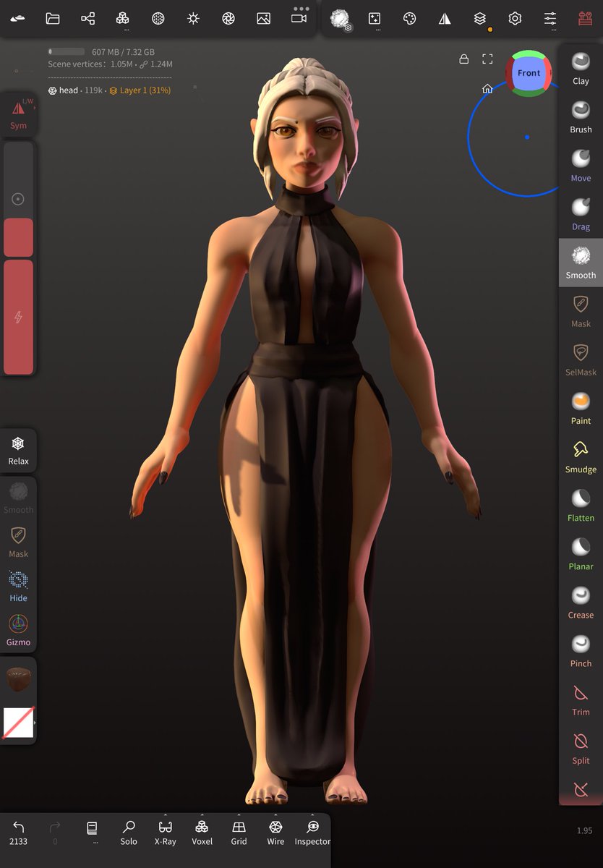This screenshot has height=868, width=603.
Task: Expand the arrow beside the alpha swatch
Action: click(35, 723)
